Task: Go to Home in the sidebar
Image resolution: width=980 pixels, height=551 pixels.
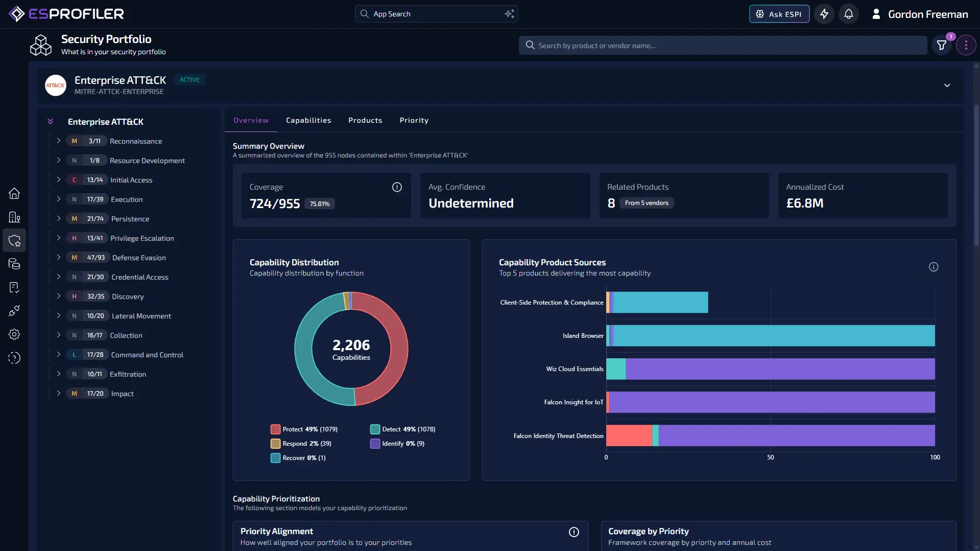Action: 14,193
